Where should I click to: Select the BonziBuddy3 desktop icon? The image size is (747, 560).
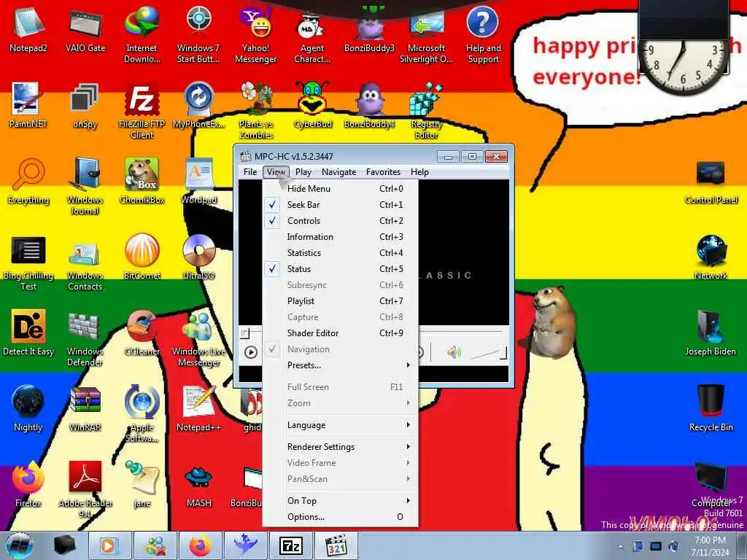[x=369, y=29]
